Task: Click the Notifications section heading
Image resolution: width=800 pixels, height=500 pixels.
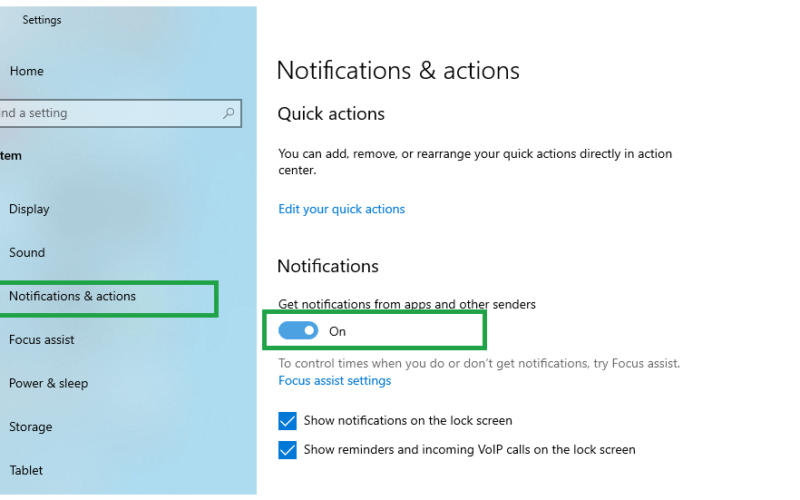Action: [x=328, y=266]
